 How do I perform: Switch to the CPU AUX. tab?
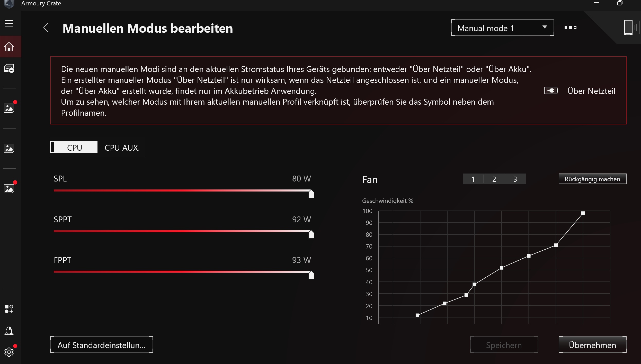pos(122,148)
